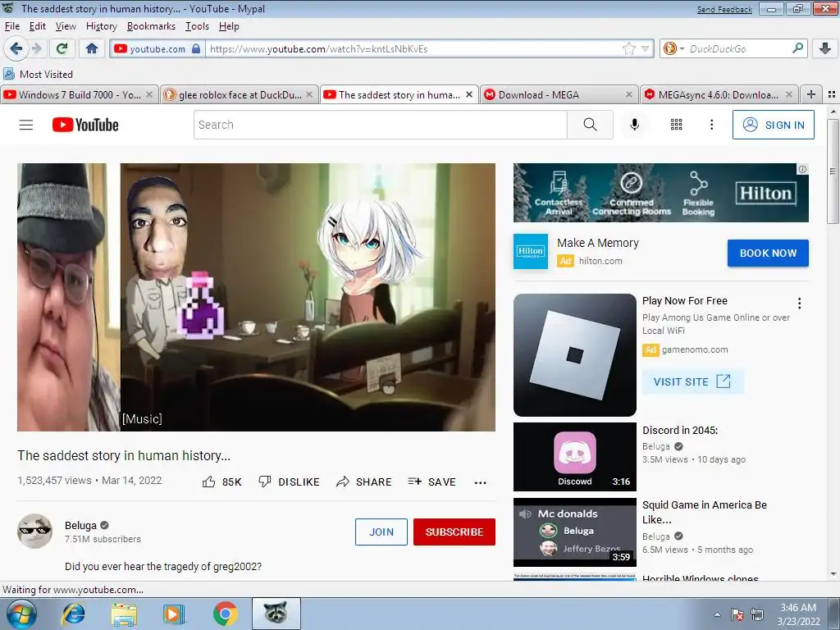840x630 pixels.
Task: Reload the page with refresh icon
Action: coord(62,48)
